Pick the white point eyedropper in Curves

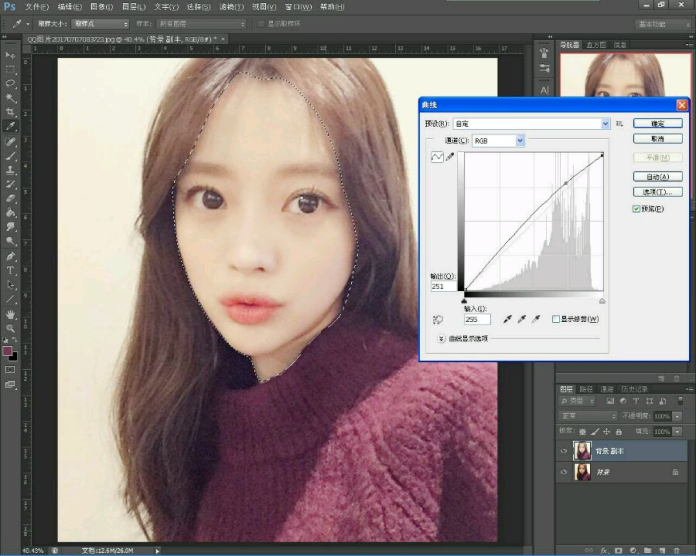point(537,319)
